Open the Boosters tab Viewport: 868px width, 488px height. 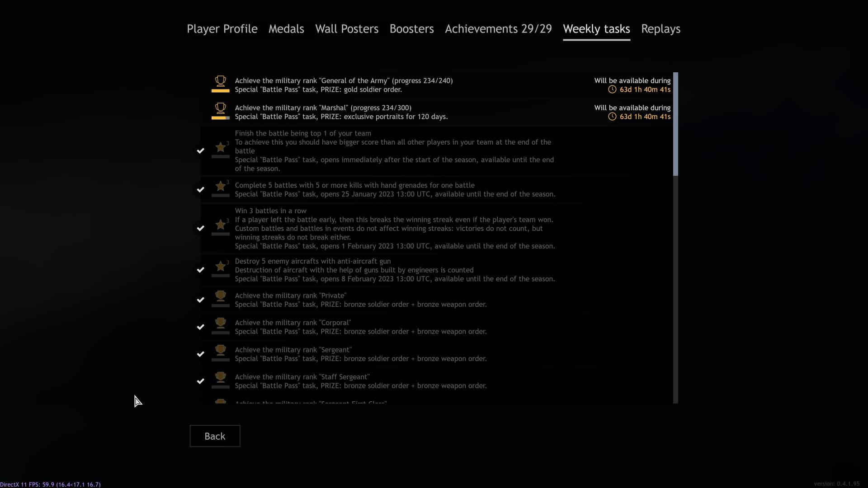point(411,29)
